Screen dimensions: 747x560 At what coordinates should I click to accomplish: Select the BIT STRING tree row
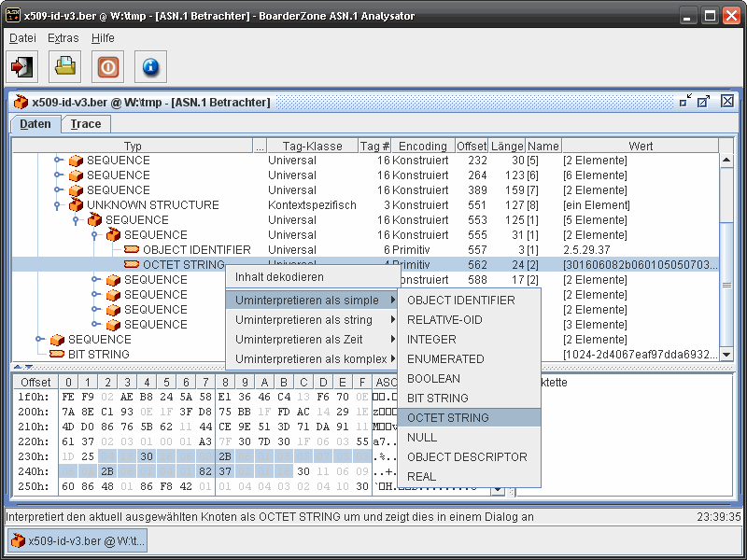click(365, 354)
